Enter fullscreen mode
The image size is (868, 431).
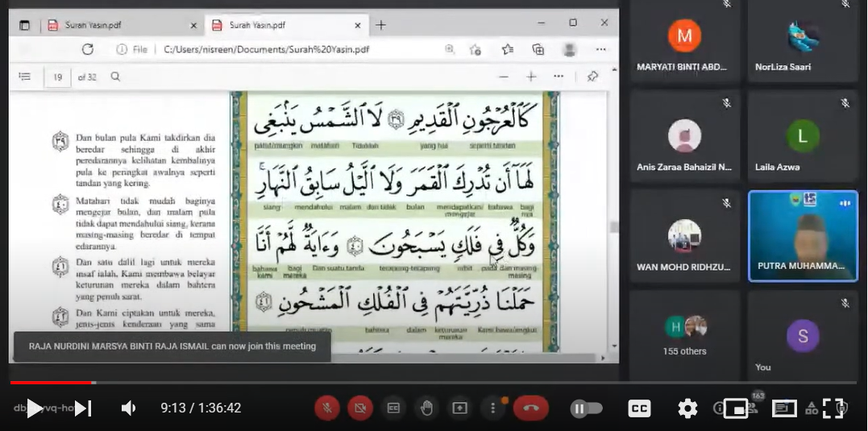coord(833,408)
